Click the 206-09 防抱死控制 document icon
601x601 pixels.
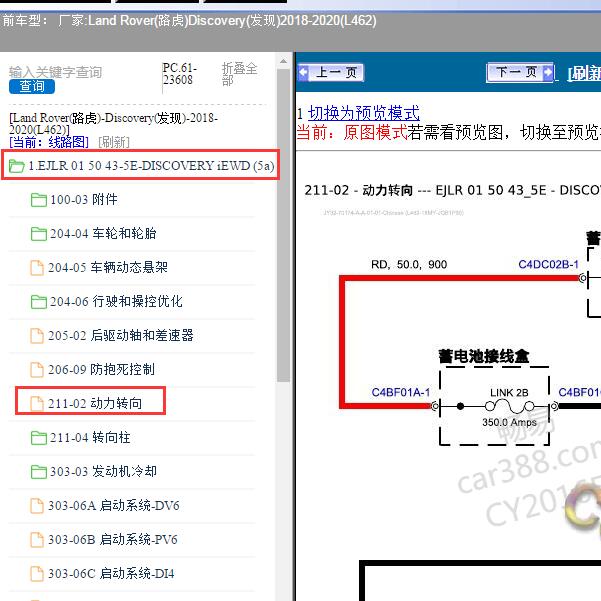click(x=37, y=370)
